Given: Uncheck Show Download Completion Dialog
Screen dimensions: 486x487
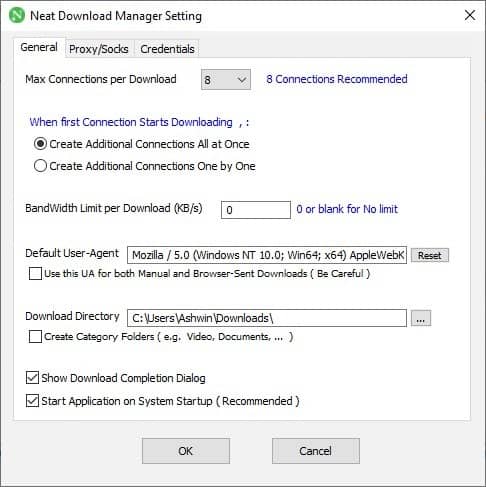Looking at the screenshot, I should (32, 378).
